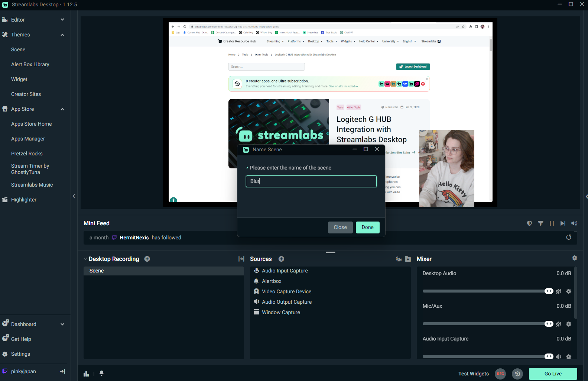This screenshot has height=381, width=588.
Task: Click the Go Live button
Action: (553, 374)
